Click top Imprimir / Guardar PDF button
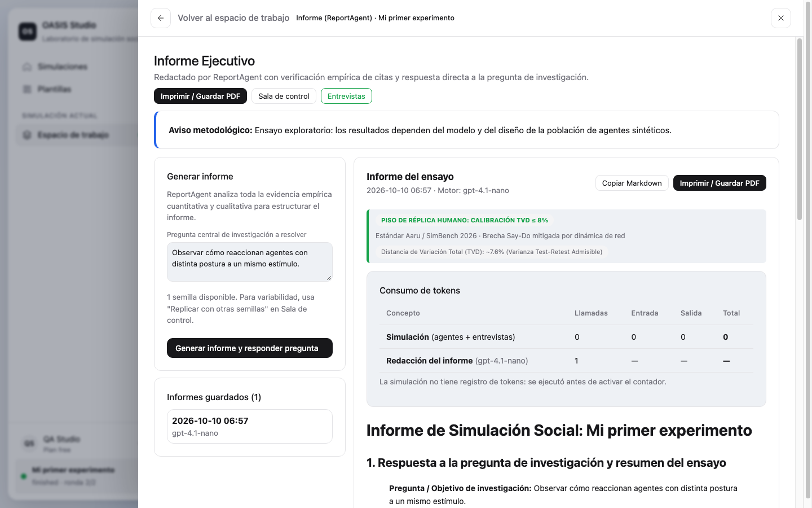This screenshot has width=812, height=508. click(200, 96)
